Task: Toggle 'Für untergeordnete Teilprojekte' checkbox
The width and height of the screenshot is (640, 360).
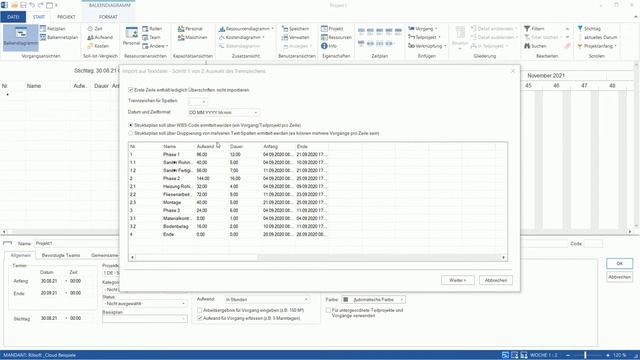Action: coord(329,310)
